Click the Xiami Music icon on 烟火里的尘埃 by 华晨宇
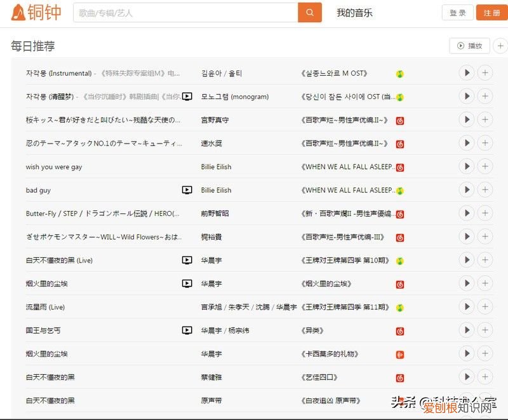The image size is (508, 420). click(x=399, y=354)
